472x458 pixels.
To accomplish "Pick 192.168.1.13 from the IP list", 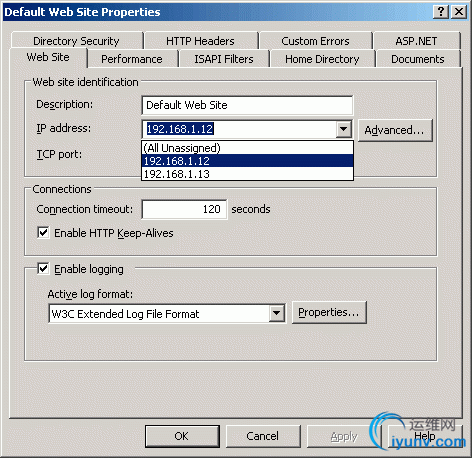I will coord(247,174).
